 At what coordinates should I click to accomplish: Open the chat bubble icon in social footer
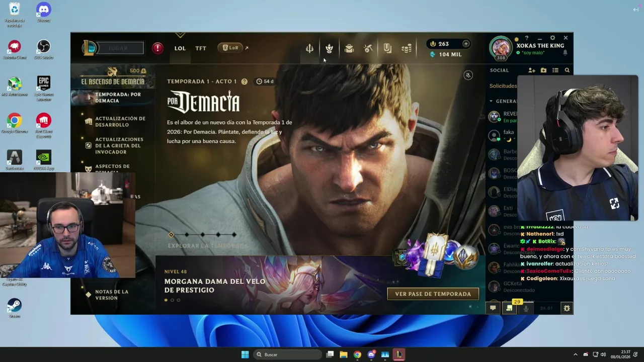(x=493, y=308)
